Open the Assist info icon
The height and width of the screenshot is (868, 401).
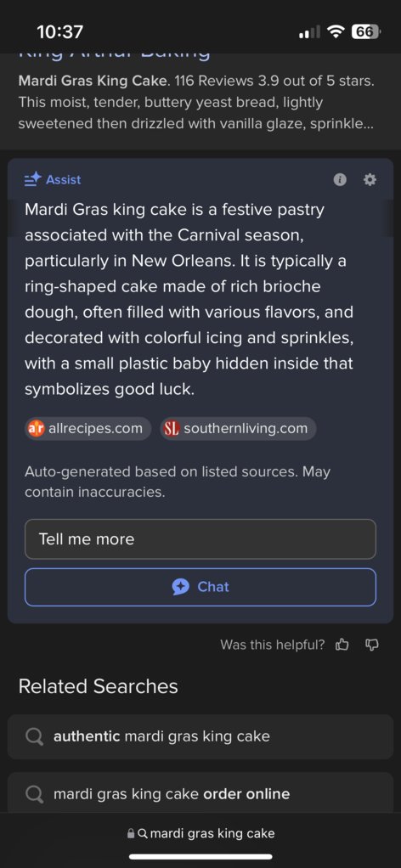pyautogui.click(x=340, y=179)
